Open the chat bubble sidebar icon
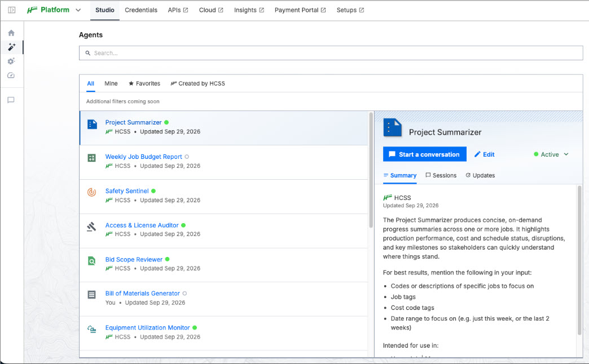The width and height of the screenshot is (589, 364). 11,100
